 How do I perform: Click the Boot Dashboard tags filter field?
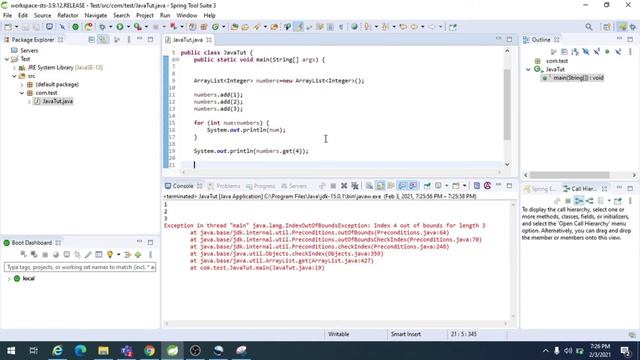(80, 267)
